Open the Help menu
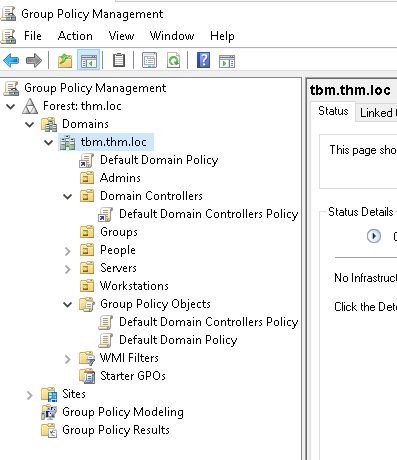 [222, 36]
